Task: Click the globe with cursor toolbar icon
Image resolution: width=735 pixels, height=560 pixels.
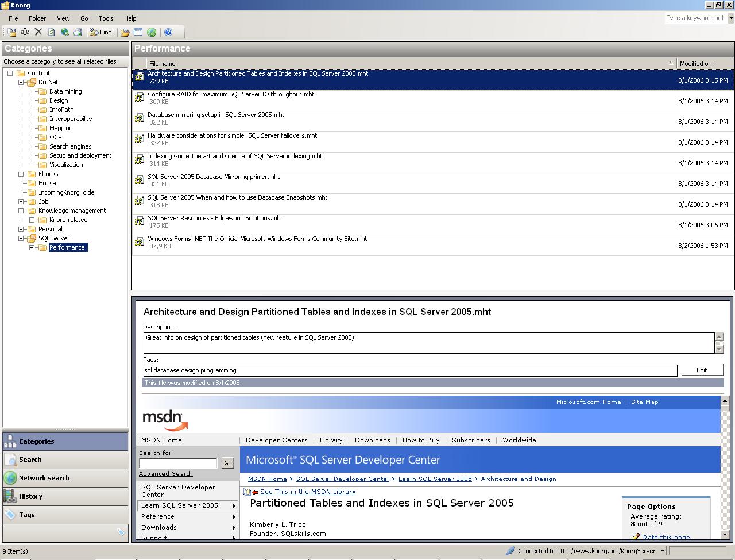Action: (x=65, y=32)
